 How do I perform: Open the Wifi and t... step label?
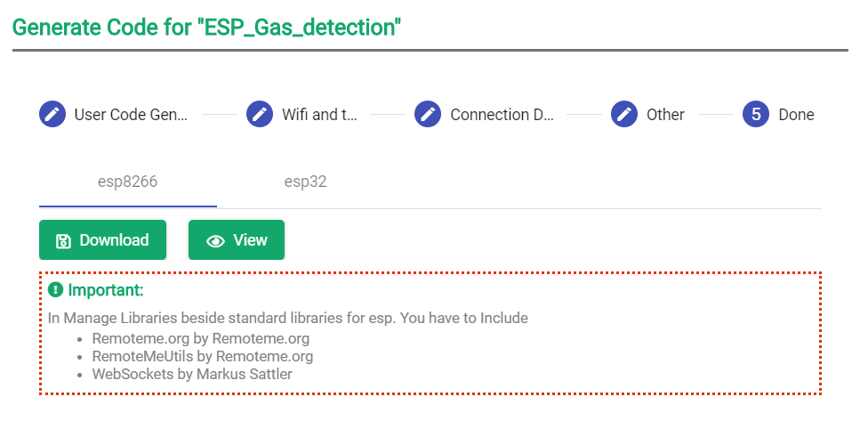319,115
